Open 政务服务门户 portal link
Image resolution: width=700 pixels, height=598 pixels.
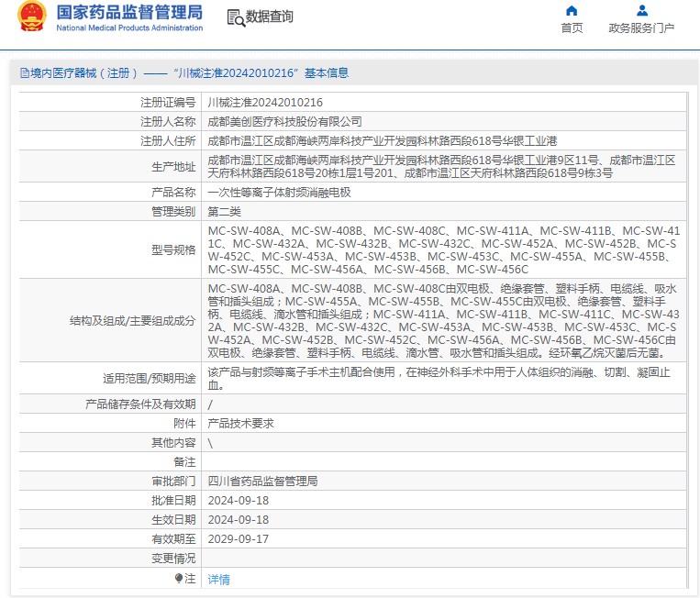(x=641, y=28)
